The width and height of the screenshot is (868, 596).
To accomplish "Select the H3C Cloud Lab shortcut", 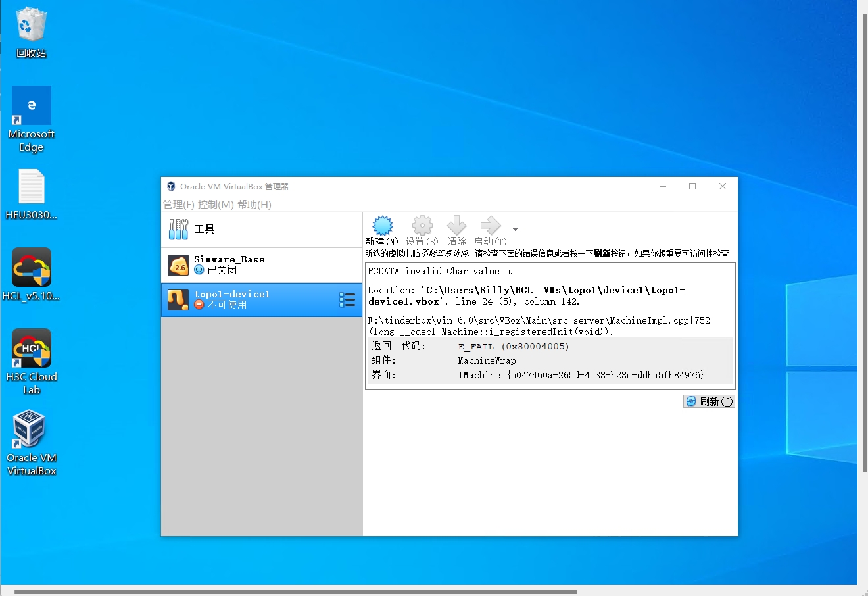I will (32, 362).
